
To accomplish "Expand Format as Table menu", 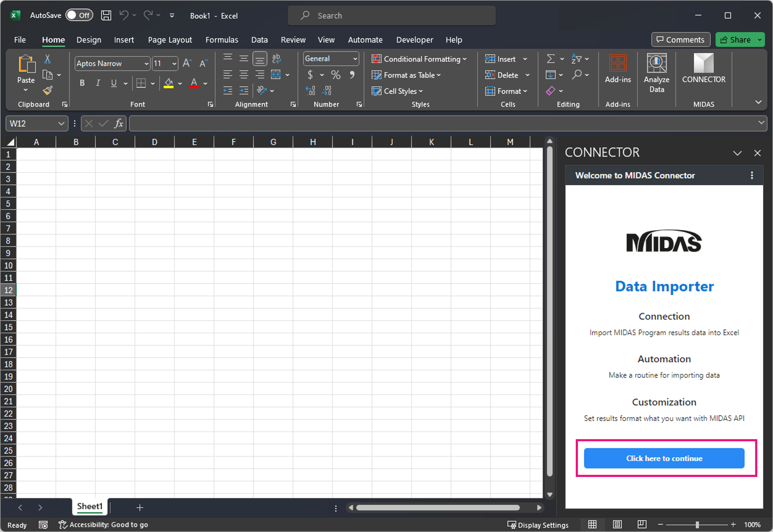I will click(x=406, y=75).
